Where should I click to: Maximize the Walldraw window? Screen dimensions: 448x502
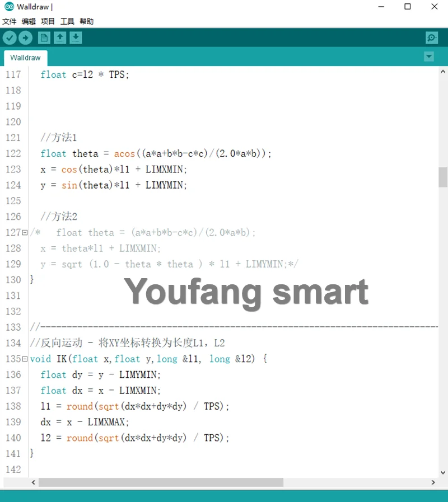click(408, 7)
